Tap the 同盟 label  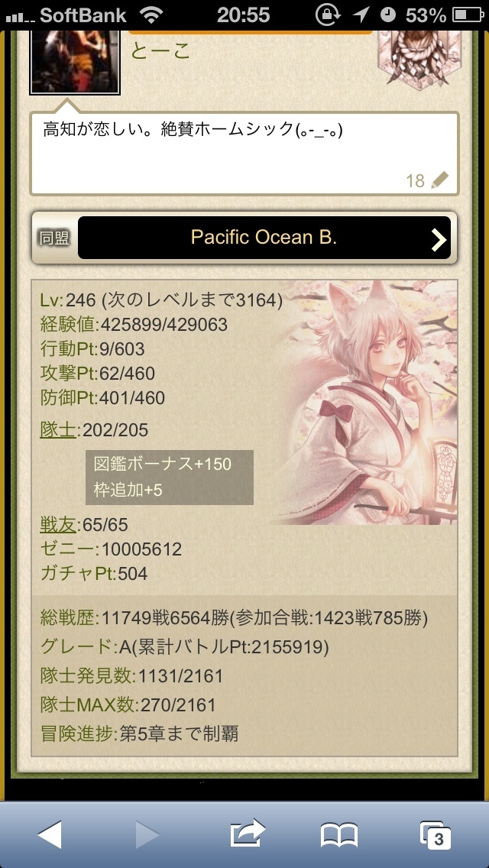coord(54,238)
